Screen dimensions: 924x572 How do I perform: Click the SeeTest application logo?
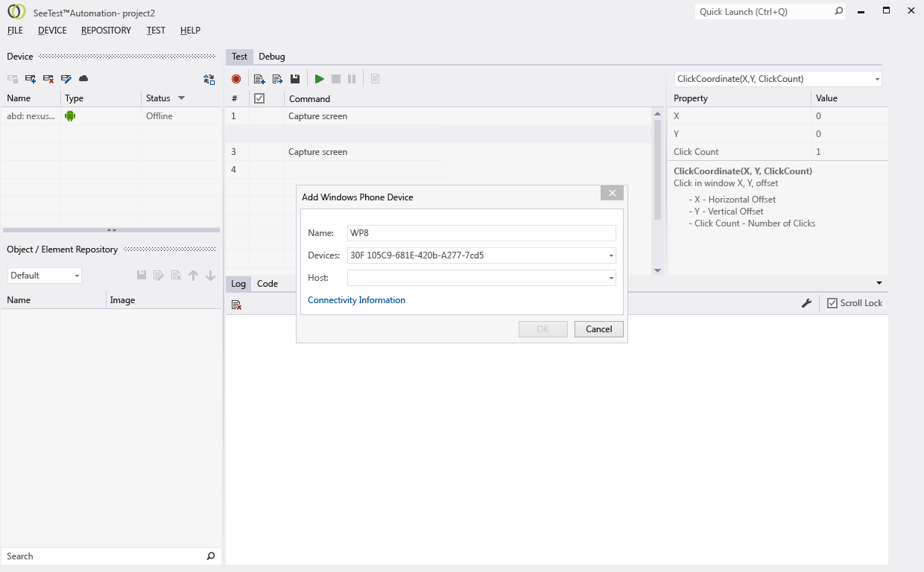16,11
